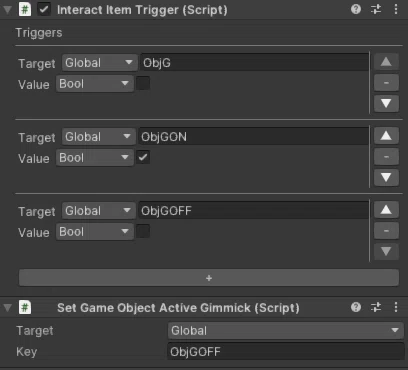Move the ObjGON trigger up
408x370 pixels.
coord(386,136)
